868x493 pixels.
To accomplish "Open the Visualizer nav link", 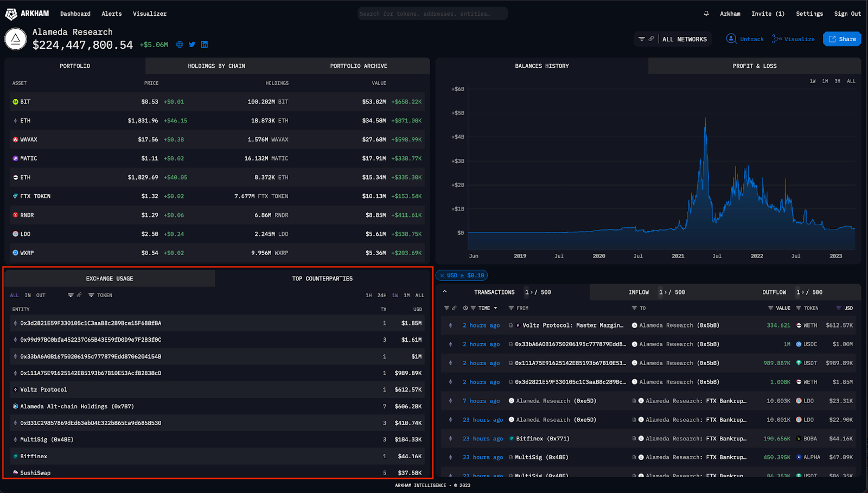I will tap(150, 14).
